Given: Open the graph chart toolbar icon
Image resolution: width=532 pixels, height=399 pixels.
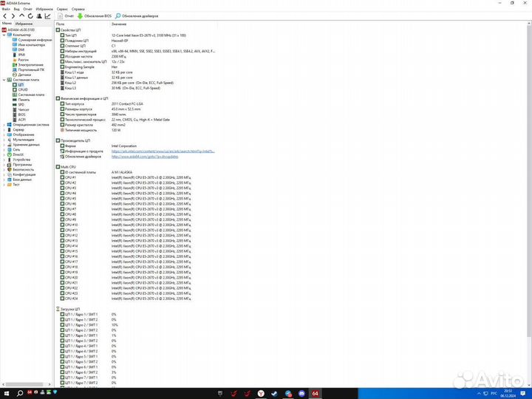Looking at the screenshot, I should click(x=47, y=16).
